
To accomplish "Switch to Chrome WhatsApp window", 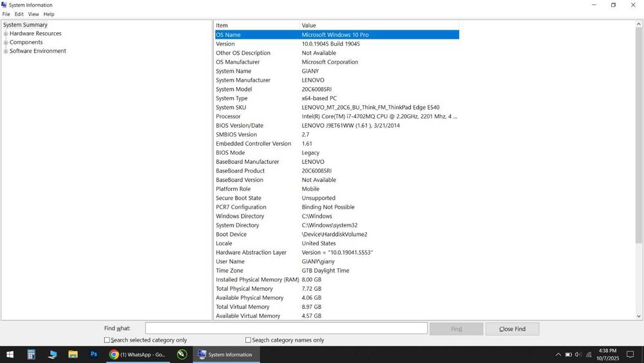I will pyautogui.click(x=138, y=355).
